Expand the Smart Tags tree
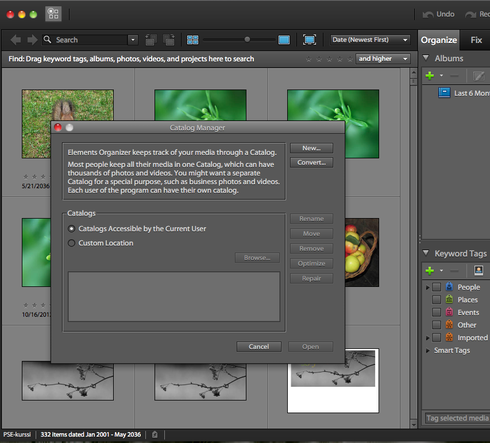Image resolution: width=490 pixels, height=443 pixels. [428, 351]
